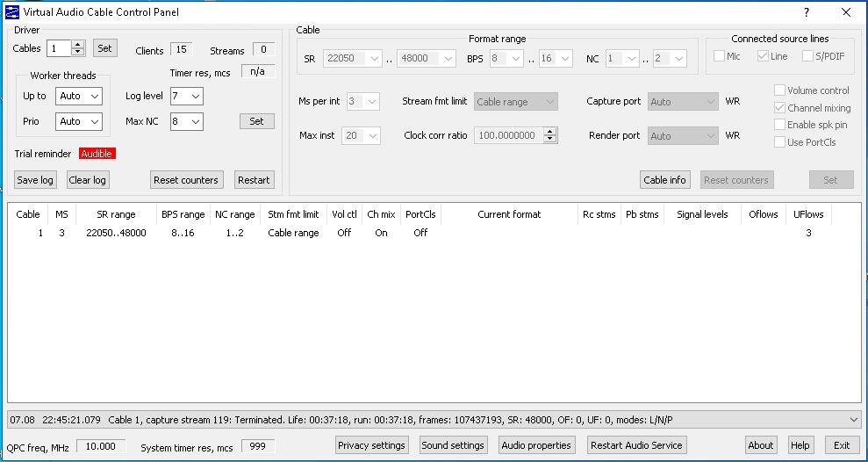This screenshot has height=462, width=868.
Task: Click the Save log button
Action: coord(35,180)
